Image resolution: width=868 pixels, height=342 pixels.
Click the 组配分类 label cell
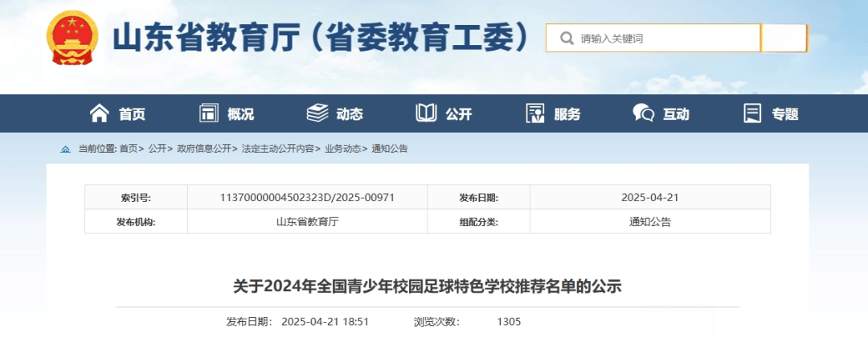coord(479,222)
